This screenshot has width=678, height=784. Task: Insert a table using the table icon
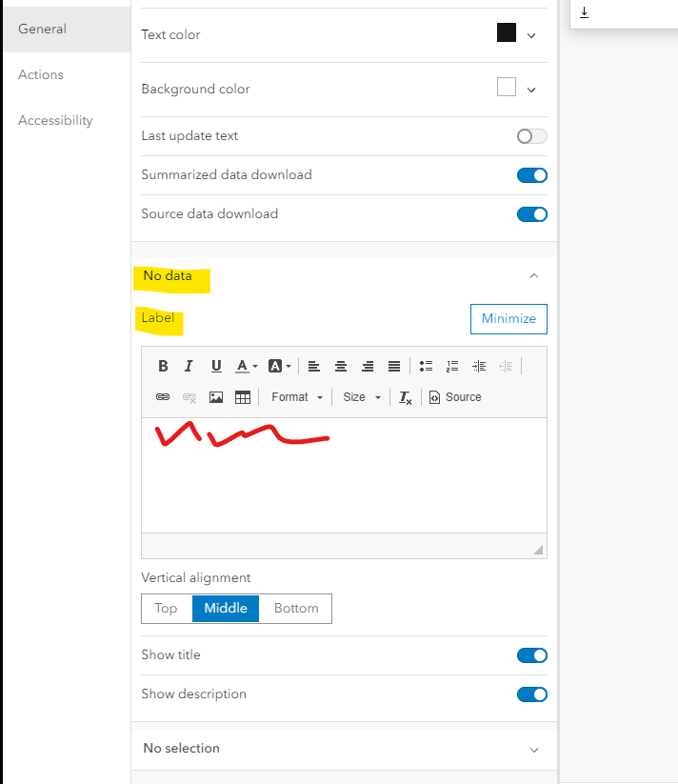243,397
